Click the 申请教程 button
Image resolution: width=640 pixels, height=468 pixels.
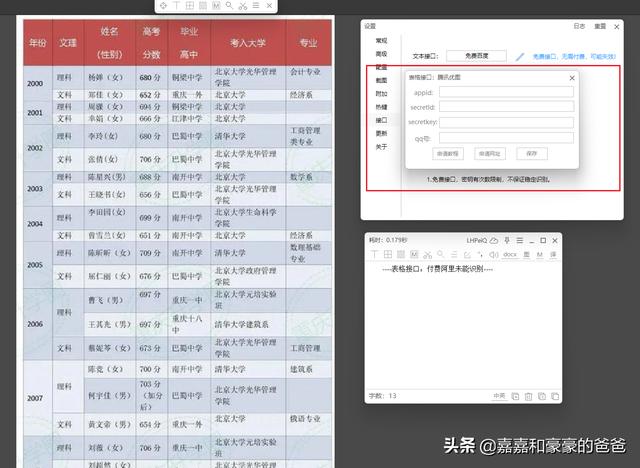(448, 154)
